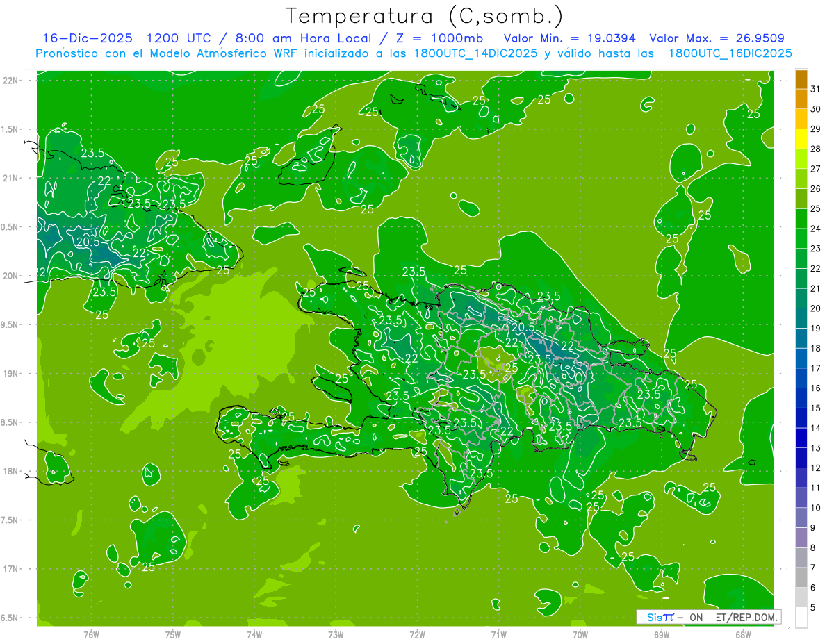Viewport: 834px width, 644px height.
Task: Click the 24 label on the color scale
Action: [815, 229]
